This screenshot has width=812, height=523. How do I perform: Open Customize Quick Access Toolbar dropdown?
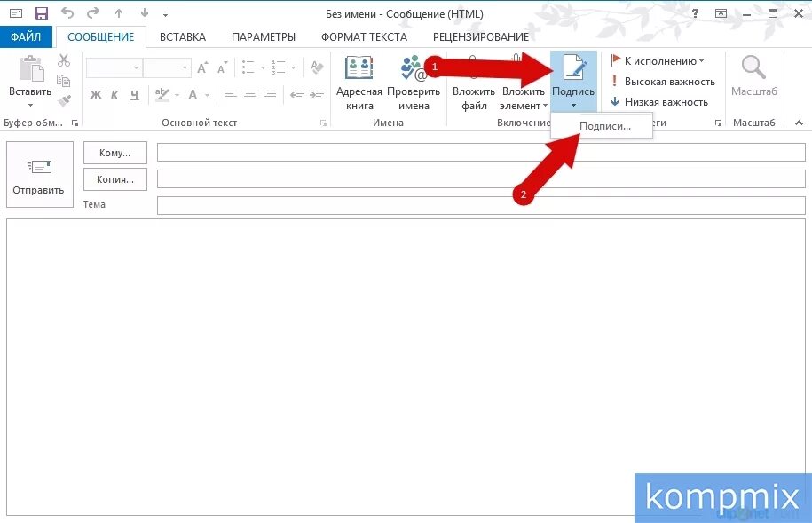coord(165,14)
